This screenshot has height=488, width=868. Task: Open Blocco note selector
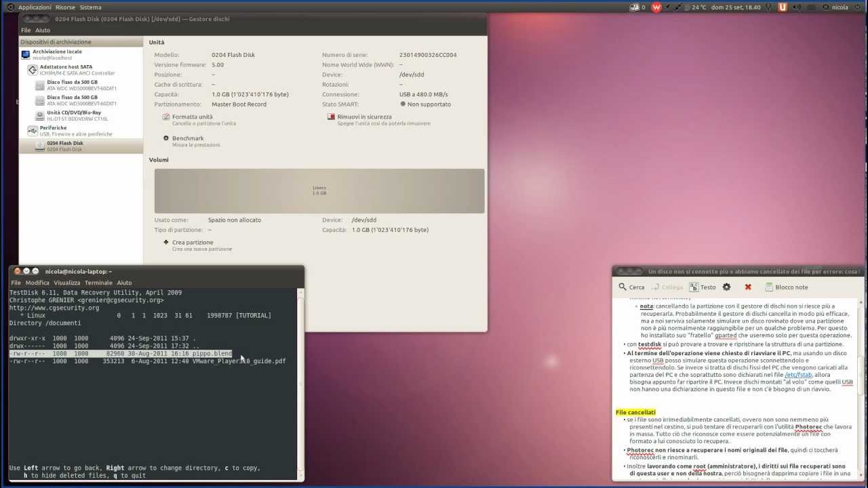[786, 287]
